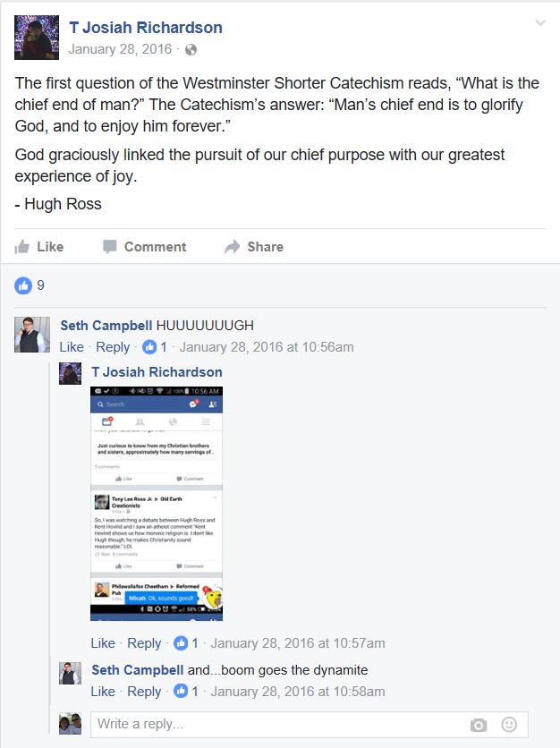Click the Comment speech bubble button
The image size is (560, 748).
(144, 247)
